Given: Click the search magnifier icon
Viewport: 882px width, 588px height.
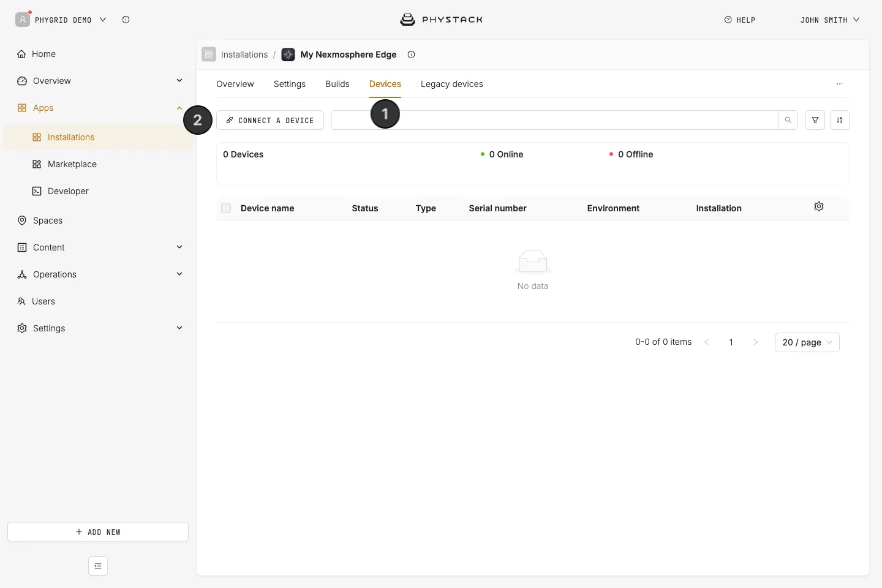Looking at the screenshot, I should [788, 120].
